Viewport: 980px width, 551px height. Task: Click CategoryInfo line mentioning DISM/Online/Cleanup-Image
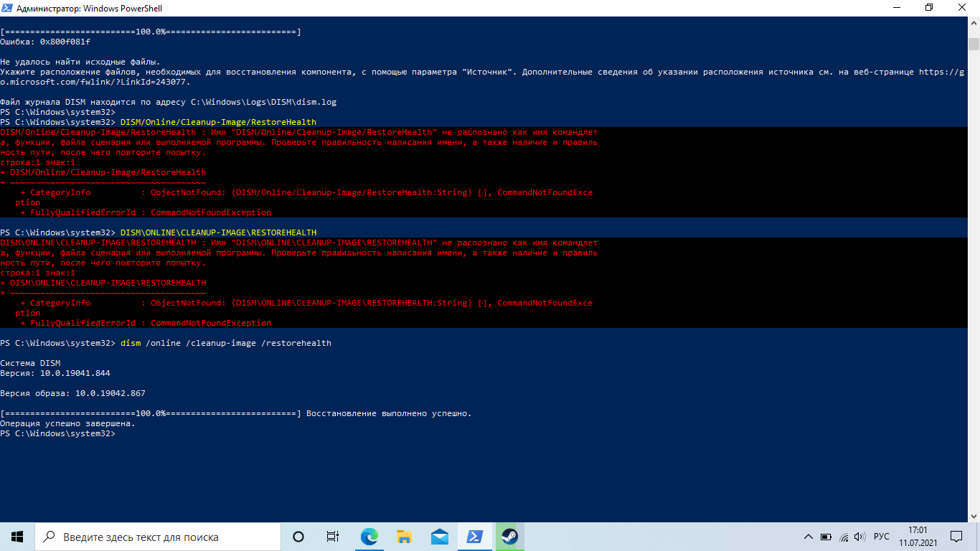[306, 192]
